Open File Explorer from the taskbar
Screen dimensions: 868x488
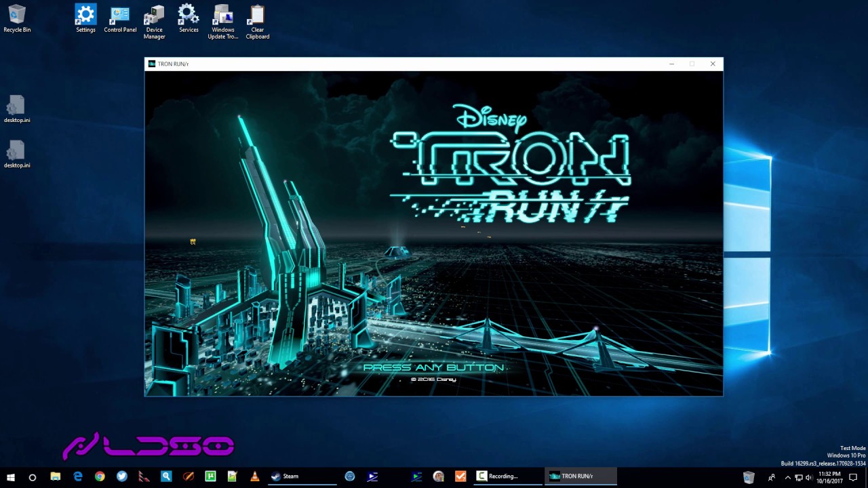click(x=56, y=476)
